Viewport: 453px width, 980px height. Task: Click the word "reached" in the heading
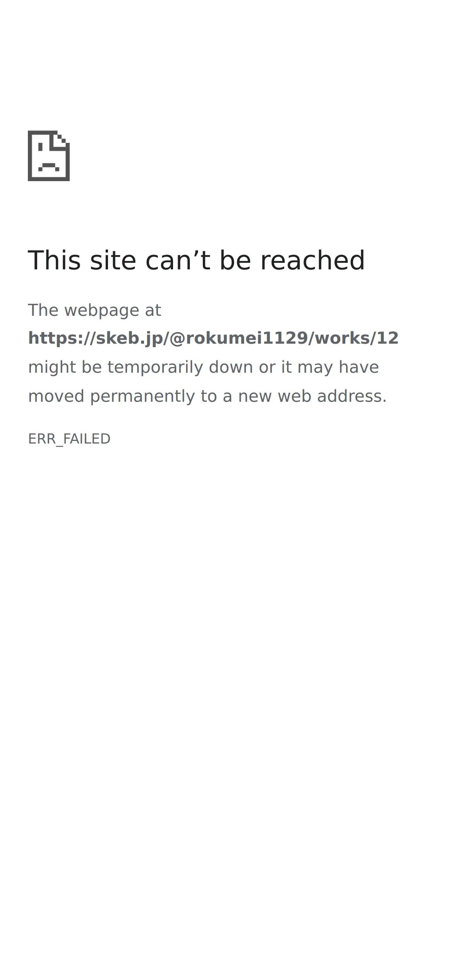click(x=312, y=260)
